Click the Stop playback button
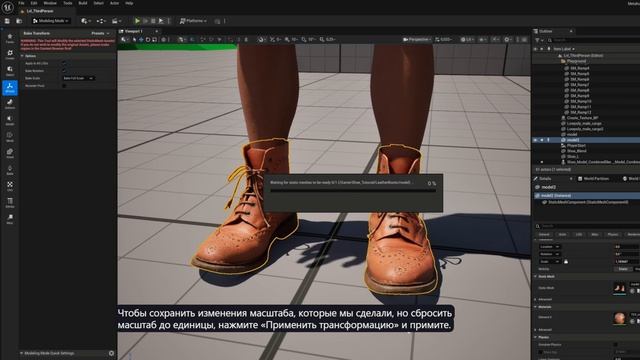This screenshot has width=640, height=360. [153, 21]
